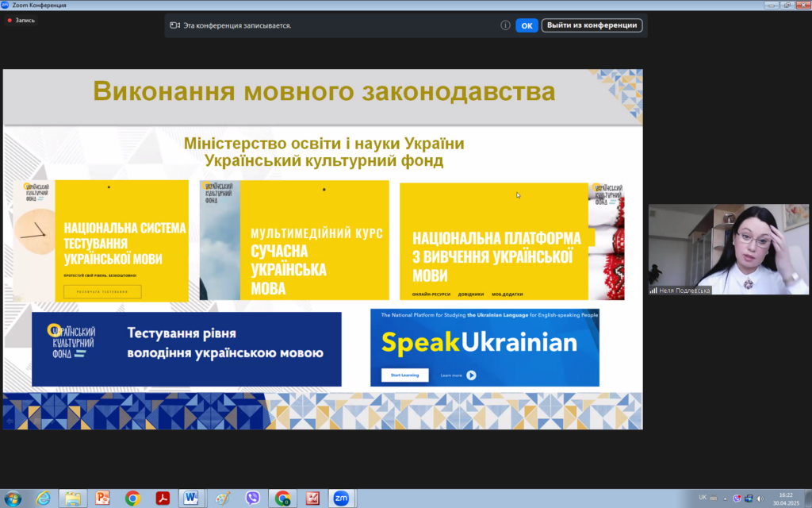Viewport: 812px width, 508px height.
Task: Click the Start Learning button on SpeakUkrainian banner
Action: (405, 375)
